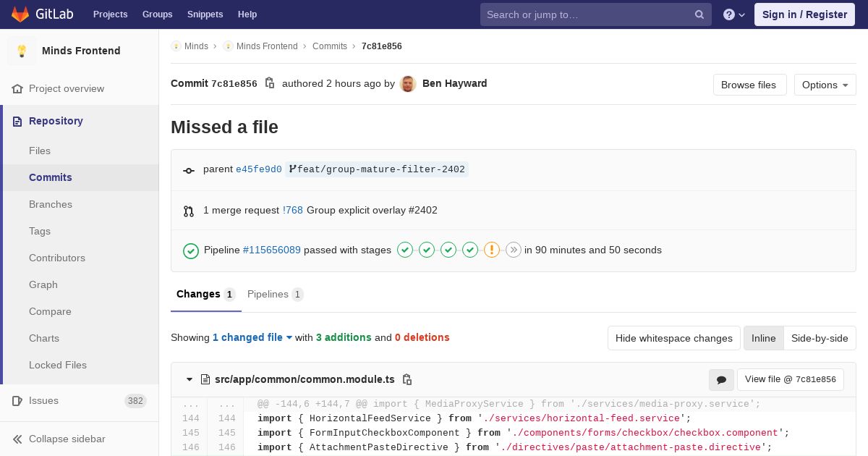Viewport: 868px width, 456px height.
Task: Click the Issues sidebar icon
Action: click(x=17, y=400)
